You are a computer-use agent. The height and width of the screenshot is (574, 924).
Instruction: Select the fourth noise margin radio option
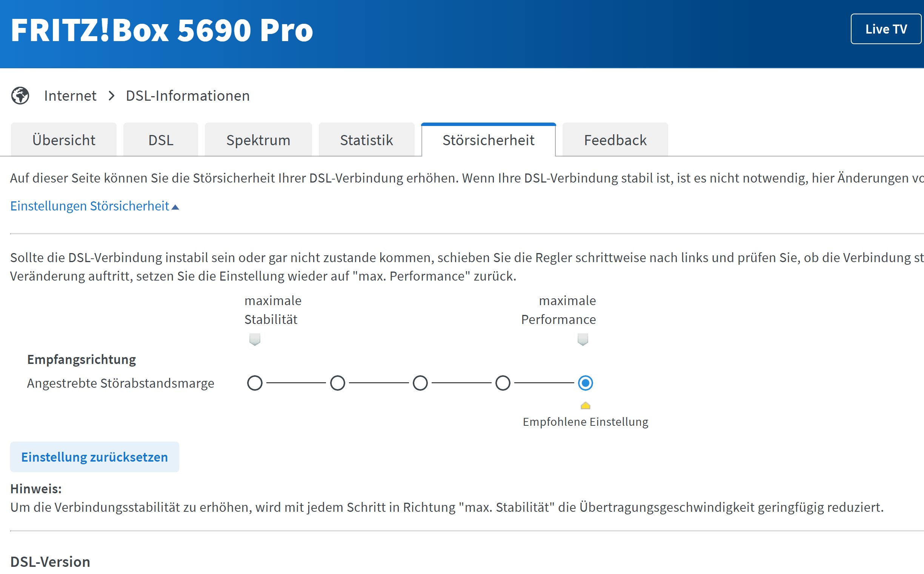[x=503, y=383]
